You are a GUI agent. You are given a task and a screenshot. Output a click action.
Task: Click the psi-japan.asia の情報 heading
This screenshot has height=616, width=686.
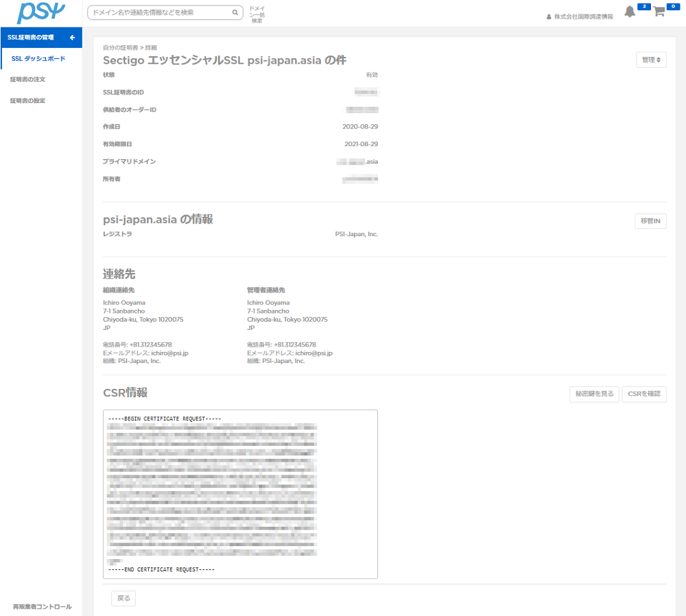(158, 220)
